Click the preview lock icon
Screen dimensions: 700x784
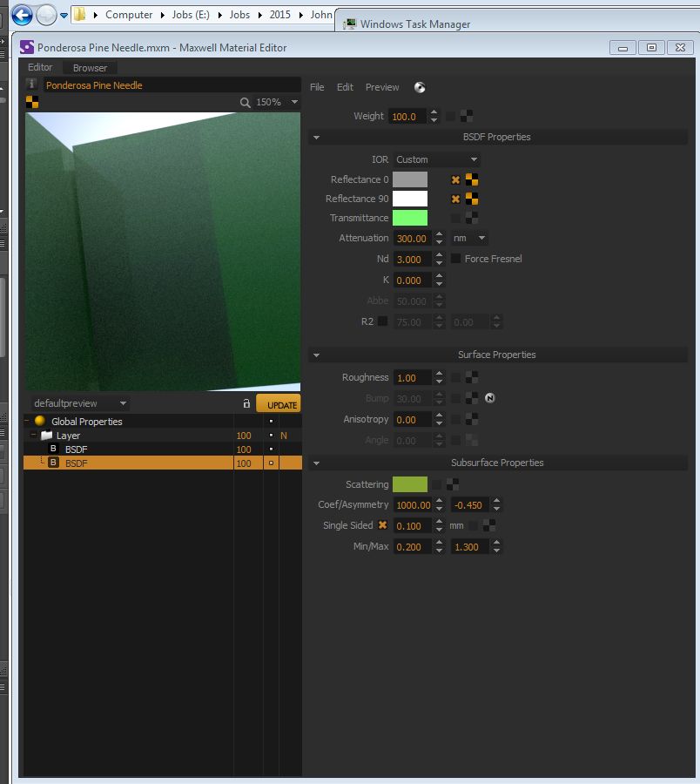(246, 403)
